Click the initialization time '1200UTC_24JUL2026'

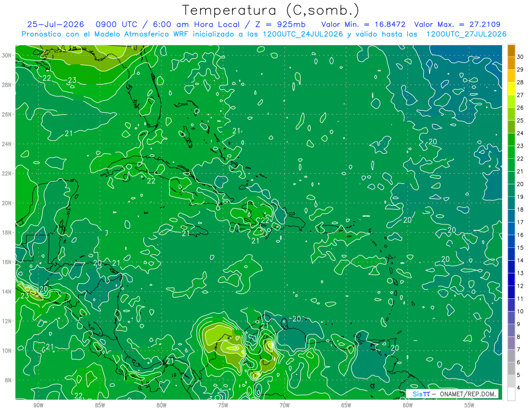[x=303, y=34]
